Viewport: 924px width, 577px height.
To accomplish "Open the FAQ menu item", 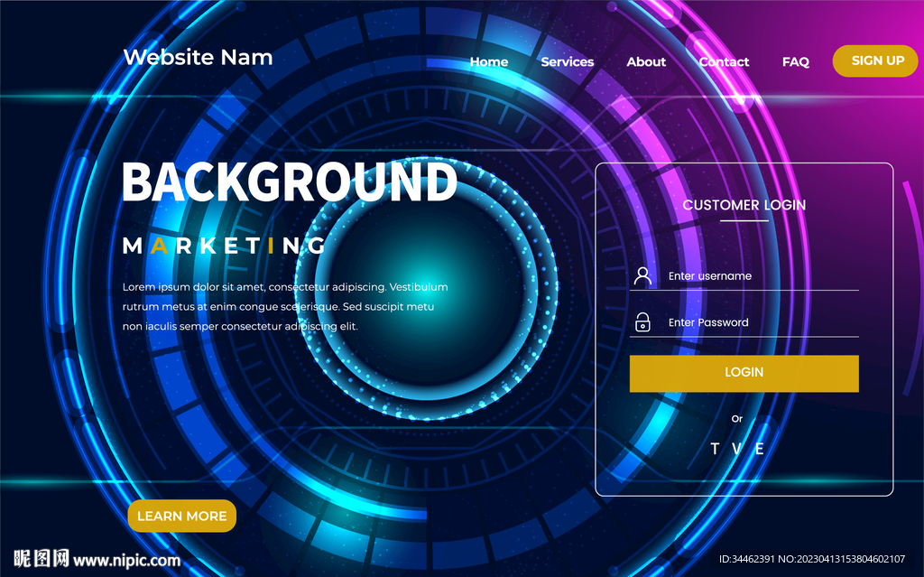I will pos(796,61).
